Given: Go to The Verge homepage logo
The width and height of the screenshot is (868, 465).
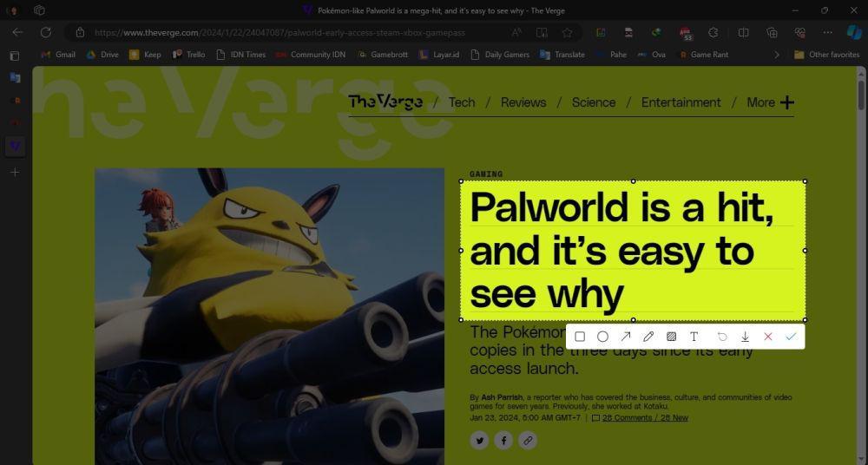Looking at the screenshot, I should click(385, 102).
